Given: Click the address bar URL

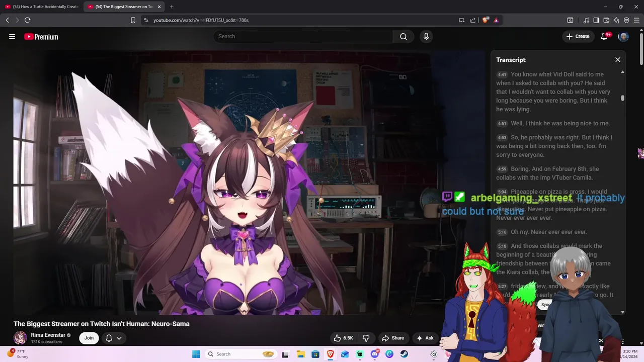Looking at the screenshot, I should tap(201, 20).
